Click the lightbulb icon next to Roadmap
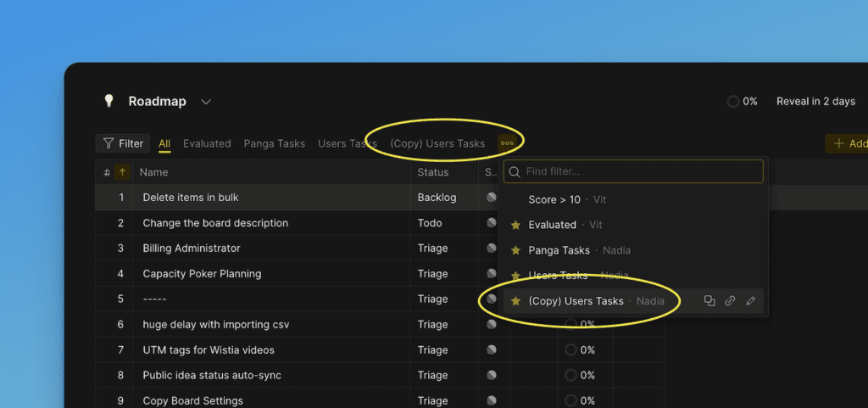The height and width of the screenshot is (408, 868). [108, 101]
